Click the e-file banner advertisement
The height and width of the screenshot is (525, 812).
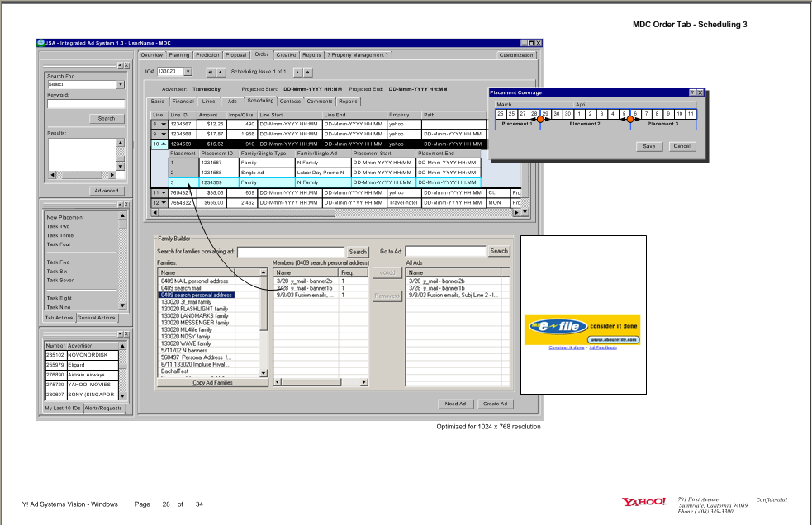pos(582,329)
